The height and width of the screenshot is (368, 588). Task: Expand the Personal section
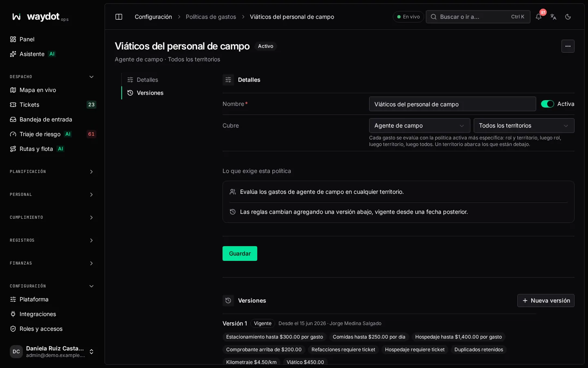(x=52, y=195)
